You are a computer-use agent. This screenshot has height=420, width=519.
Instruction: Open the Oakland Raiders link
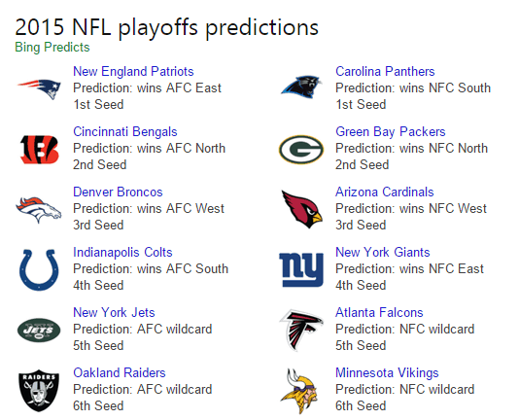click(120, 373)
